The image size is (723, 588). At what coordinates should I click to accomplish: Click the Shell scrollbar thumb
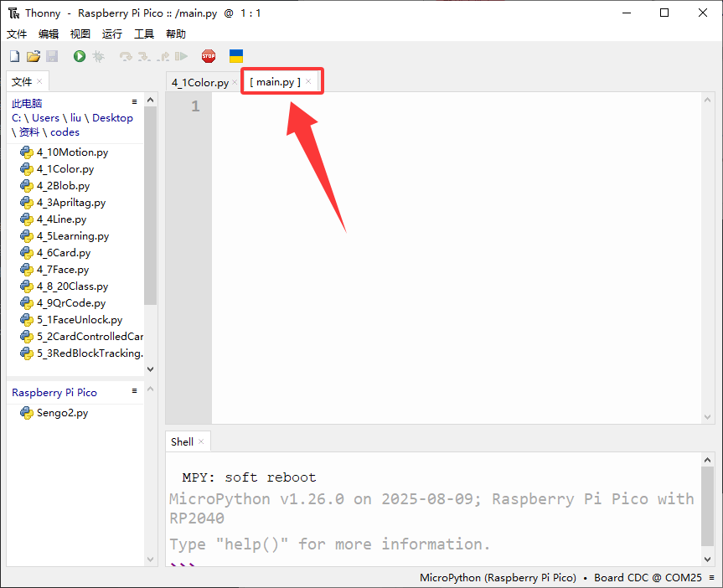707,506
